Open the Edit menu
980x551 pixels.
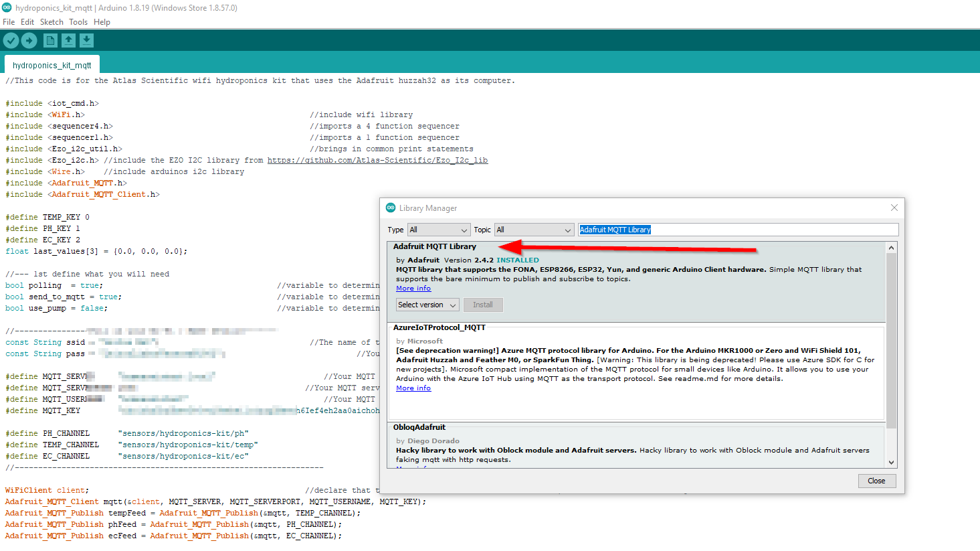point(27,22)
